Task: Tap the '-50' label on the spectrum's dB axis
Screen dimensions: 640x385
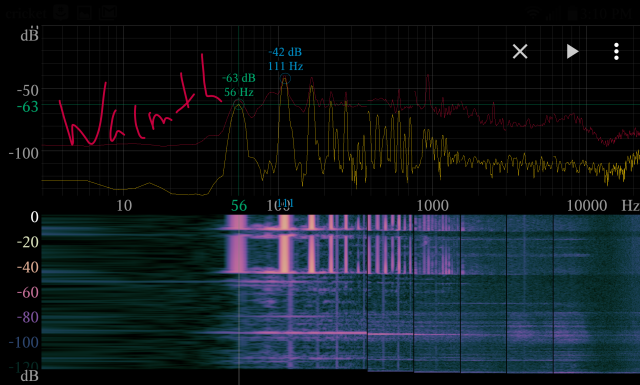Action: pyautogui.click(x=27, y=90)
